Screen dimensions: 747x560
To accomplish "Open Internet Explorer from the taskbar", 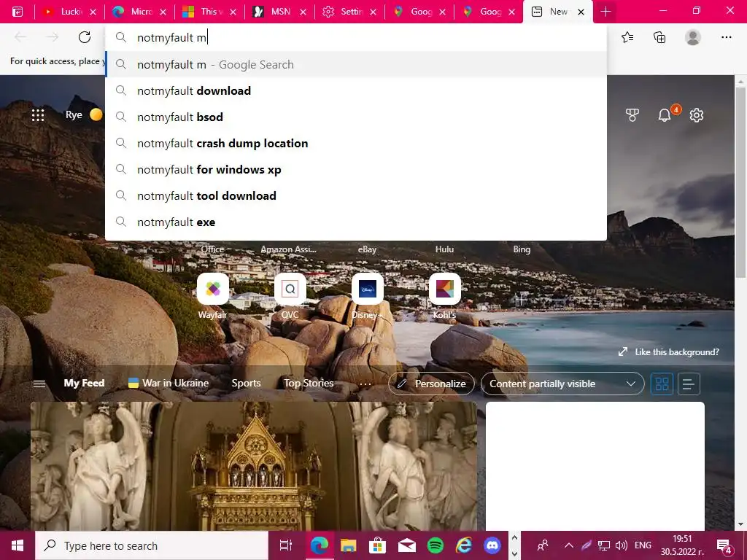I will point(463,545).
